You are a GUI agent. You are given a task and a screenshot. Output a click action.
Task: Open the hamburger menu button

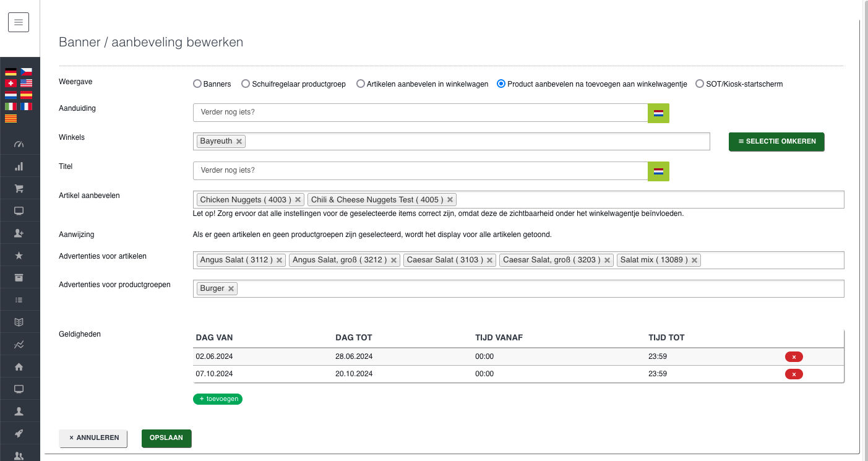pyautogui.click(x=19, y=22)
